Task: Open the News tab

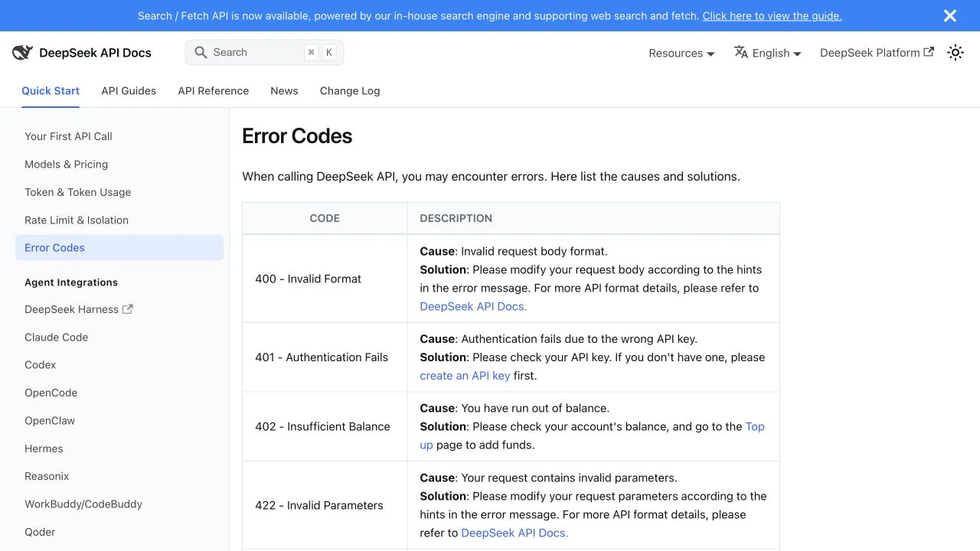Action: [x=284, y=90]
